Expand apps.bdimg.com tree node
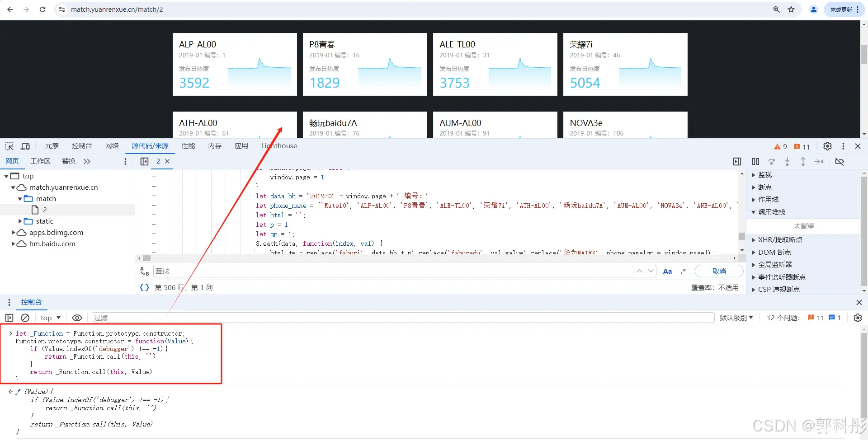The width and height of the screenshot is (868, 440). click(x=13, y=233)
